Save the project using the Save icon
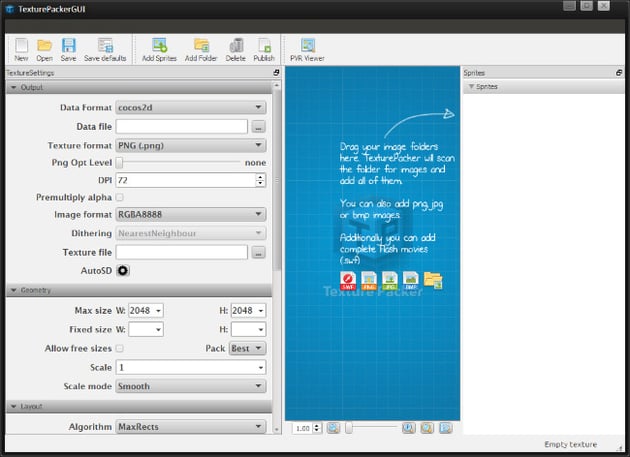This screenshot has width=630, height=457. click(68, 49)
